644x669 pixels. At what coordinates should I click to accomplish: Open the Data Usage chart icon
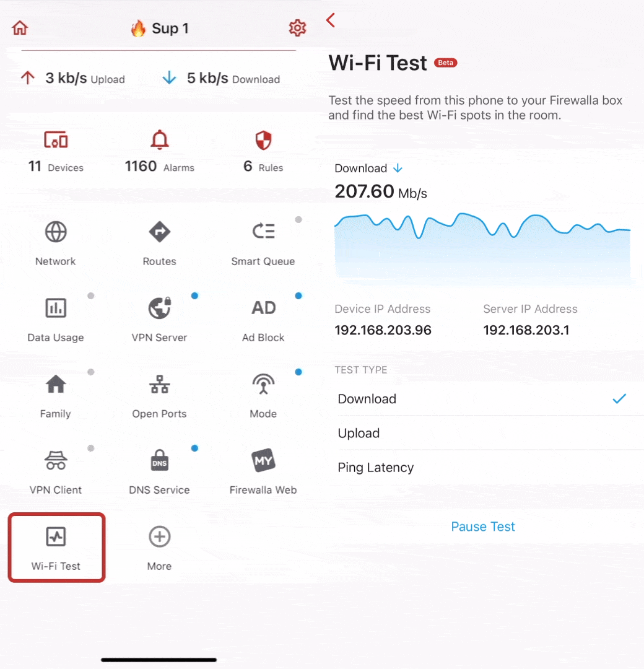coord(56,308)
